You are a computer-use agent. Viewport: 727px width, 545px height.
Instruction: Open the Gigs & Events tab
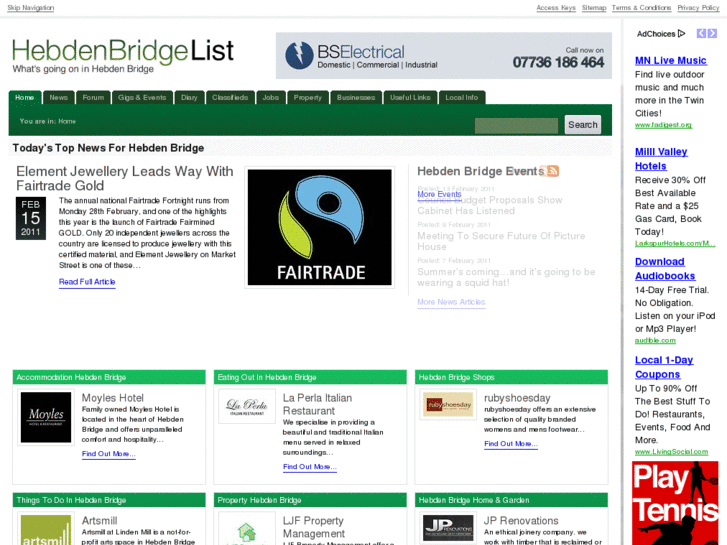142,97
